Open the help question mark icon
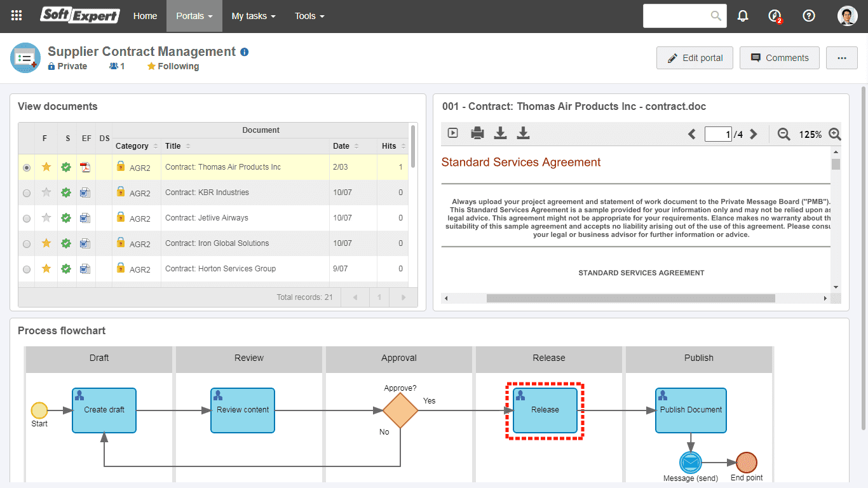 coord(809,16)
